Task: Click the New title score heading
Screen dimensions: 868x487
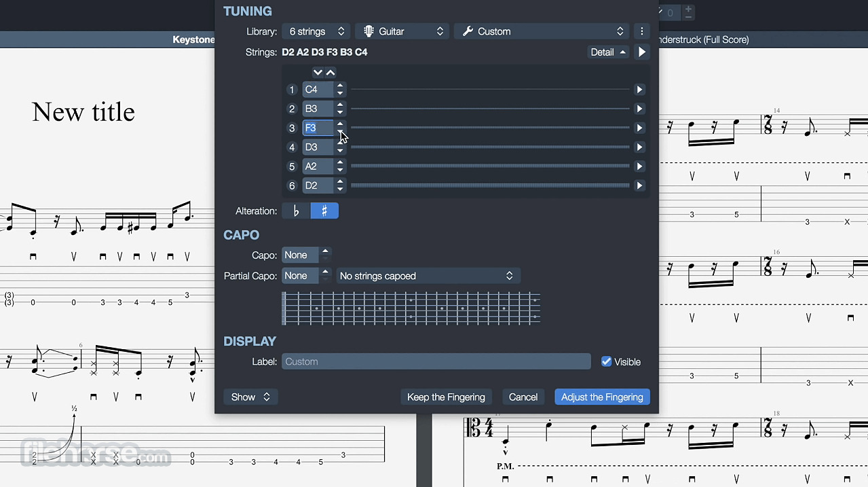Action: click(83, 112)
